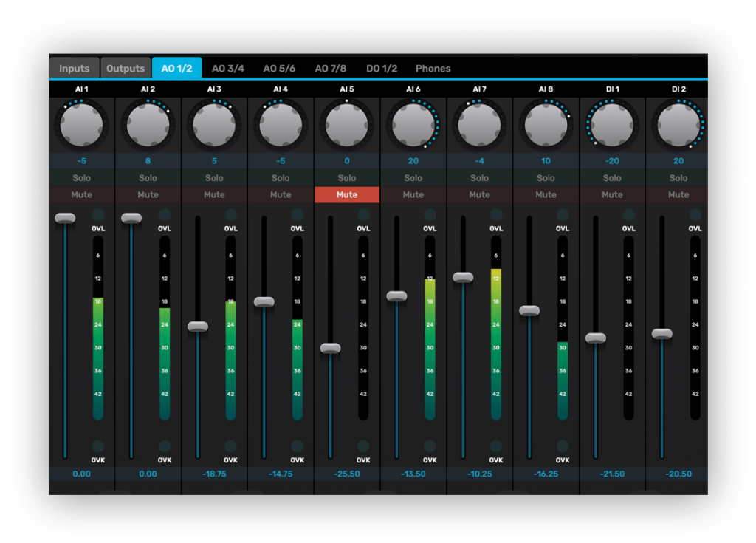
Task: Mute channel AI 1
Action: click(x=81, y=195)
